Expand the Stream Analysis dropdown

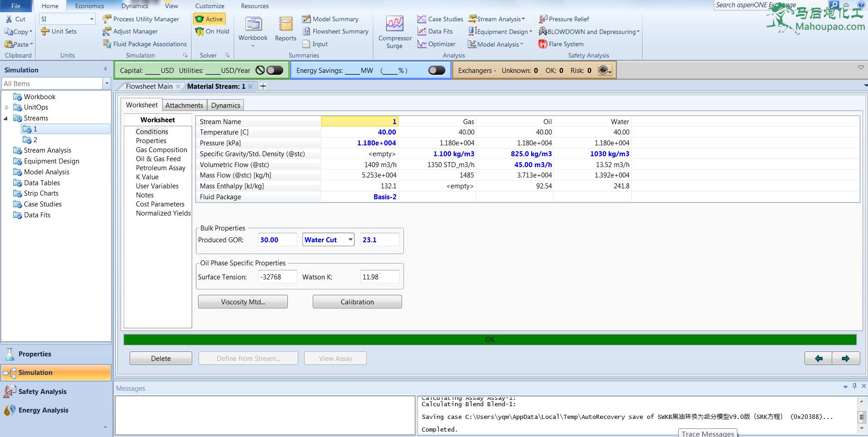click(524, 19)
